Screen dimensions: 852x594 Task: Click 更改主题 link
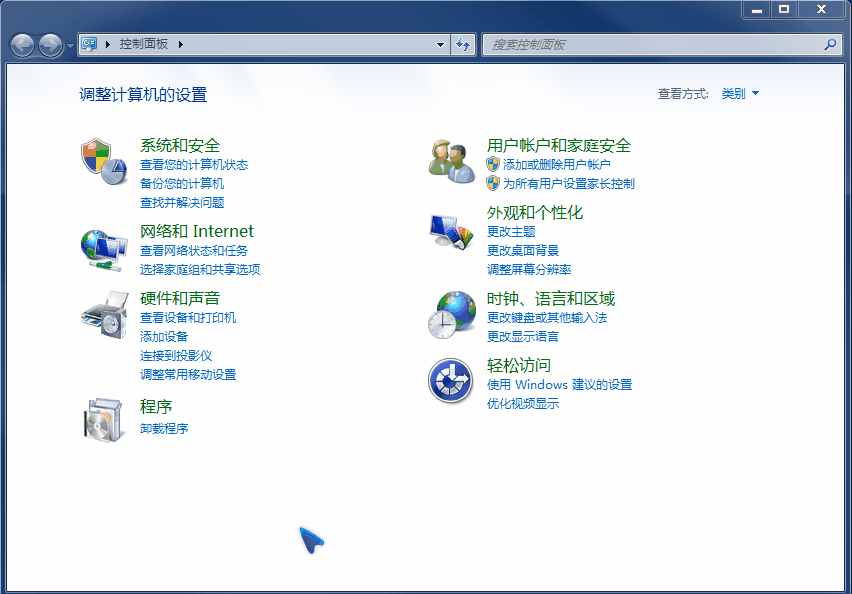511,231
